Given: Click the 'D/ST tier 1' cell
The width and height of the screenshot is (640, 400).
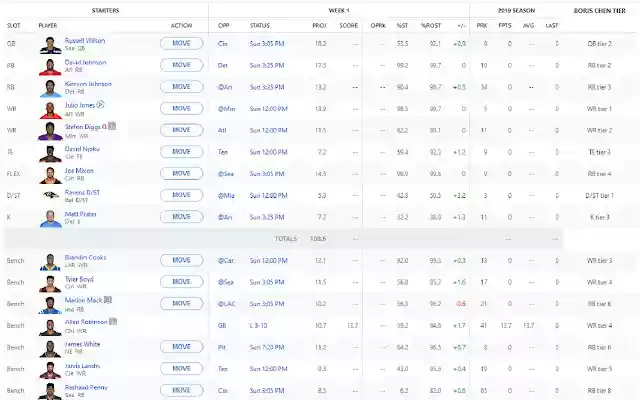Looking at the screenshot, I should [600, 196].
